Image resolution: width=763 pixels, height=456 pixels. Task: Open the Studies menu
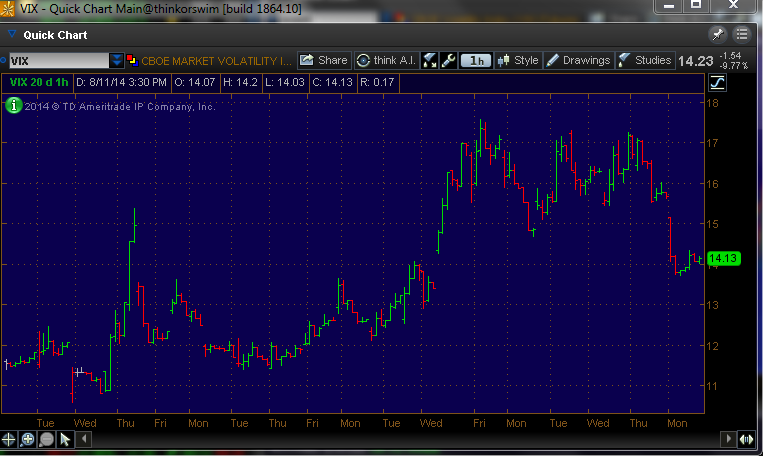(x=645, y=60)
